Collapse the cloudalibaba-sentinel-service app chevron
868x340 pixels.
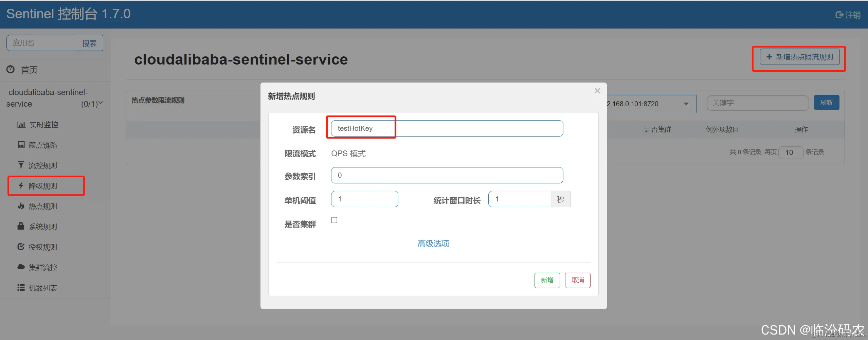pos(101,103)
